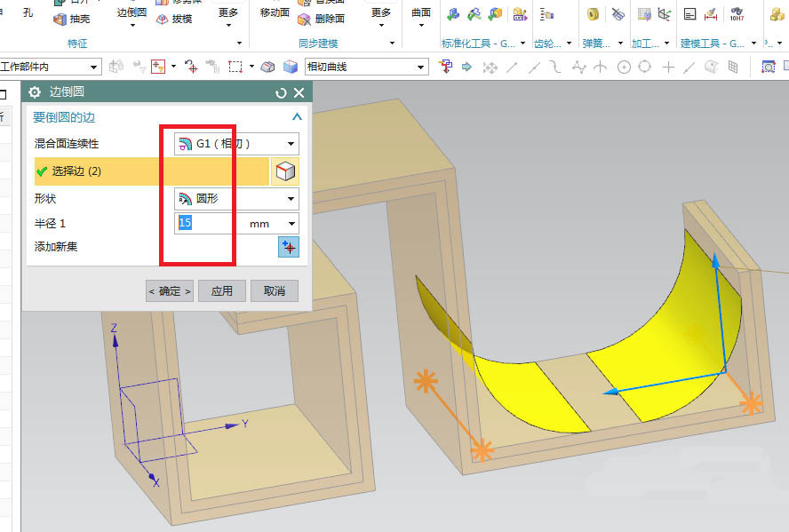The image size is (789, 532).
Task: Toggle the point on curve snap
Action: pos(689,67)
